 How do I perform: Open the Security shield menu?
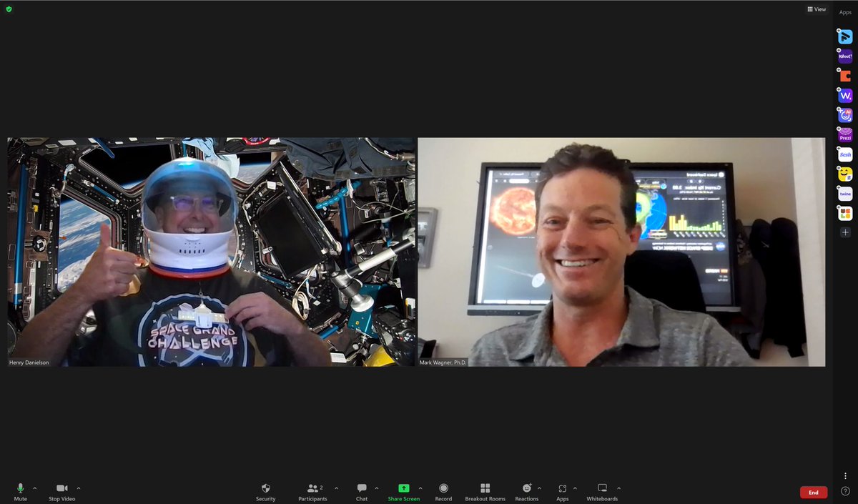[266, 492]
